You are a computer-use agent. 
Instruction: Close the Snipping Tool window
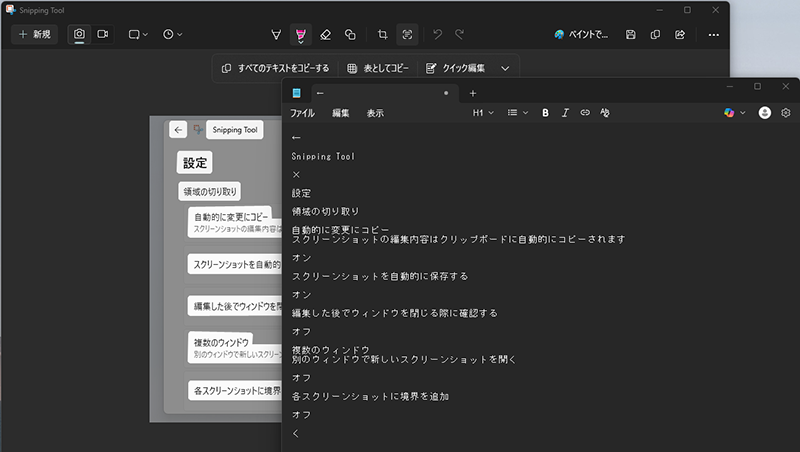pos(716,10)
